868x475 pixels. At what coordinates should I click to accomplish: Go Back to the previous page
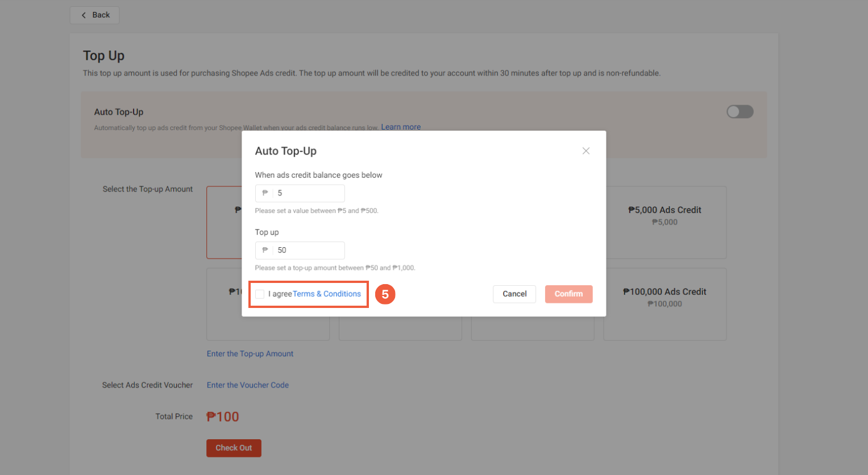coord(94,15)
